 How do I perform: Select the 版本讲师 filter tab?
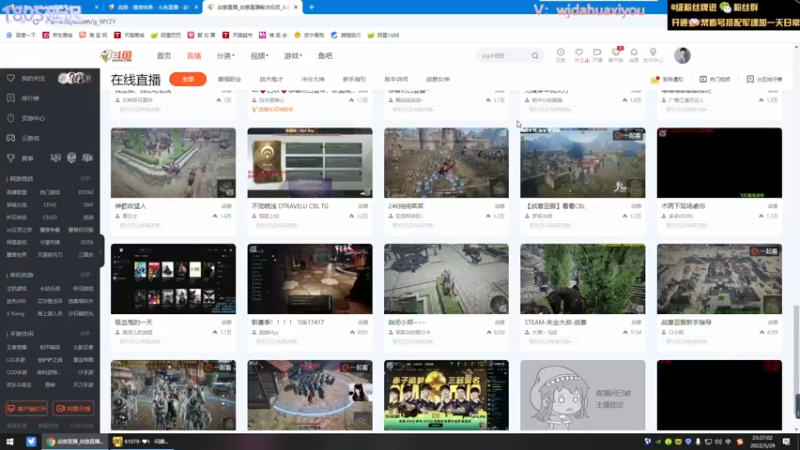[x=396, y=79]
